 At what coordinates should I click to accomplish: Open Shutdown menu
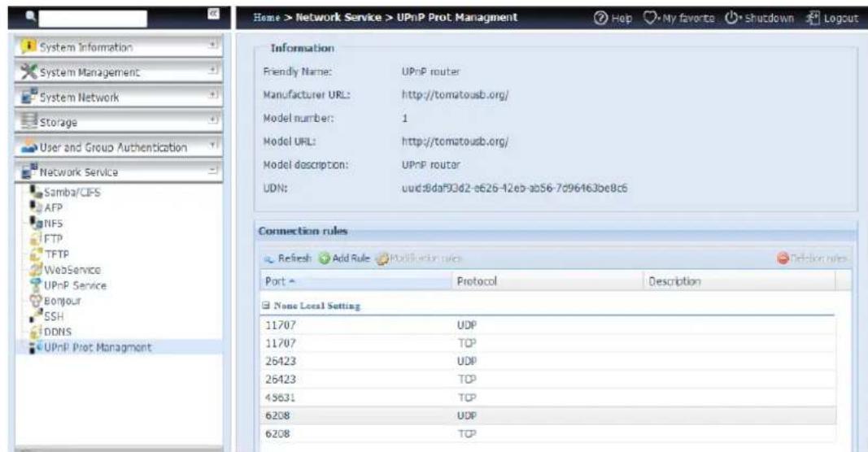[760, 18]
